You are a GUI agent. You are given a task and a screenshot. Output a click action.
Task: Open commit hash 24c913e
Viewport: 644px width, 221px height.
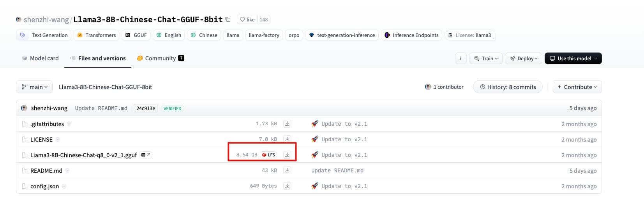[x=145, y=109]
